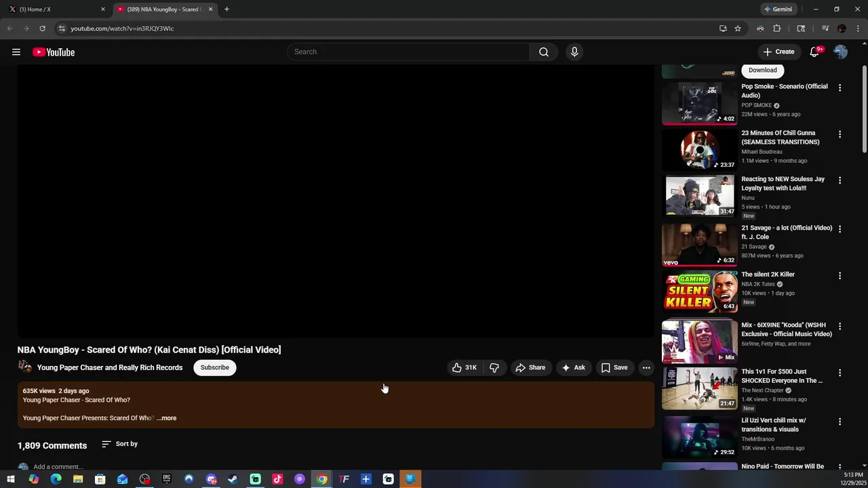868x488 pixels.
Task: Open Chrome three-dot menu
Action: [x=858, y=28]
